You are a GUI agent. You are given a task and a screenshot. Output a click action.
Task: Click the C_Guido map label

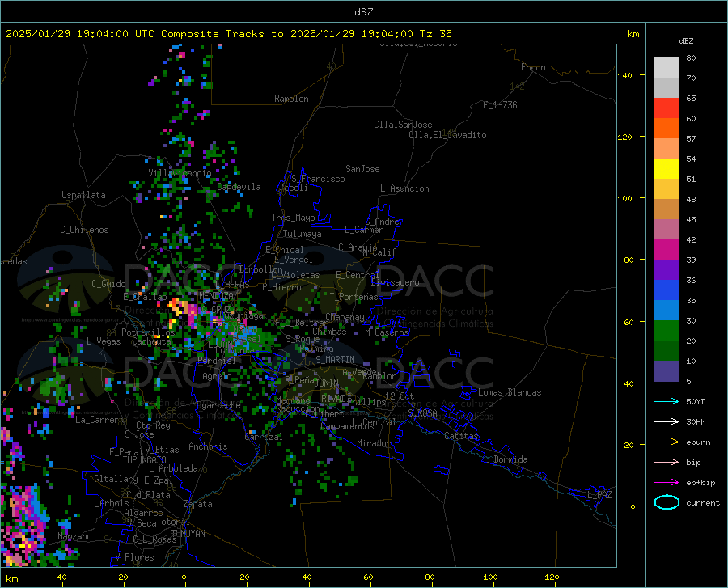[108, 284]
